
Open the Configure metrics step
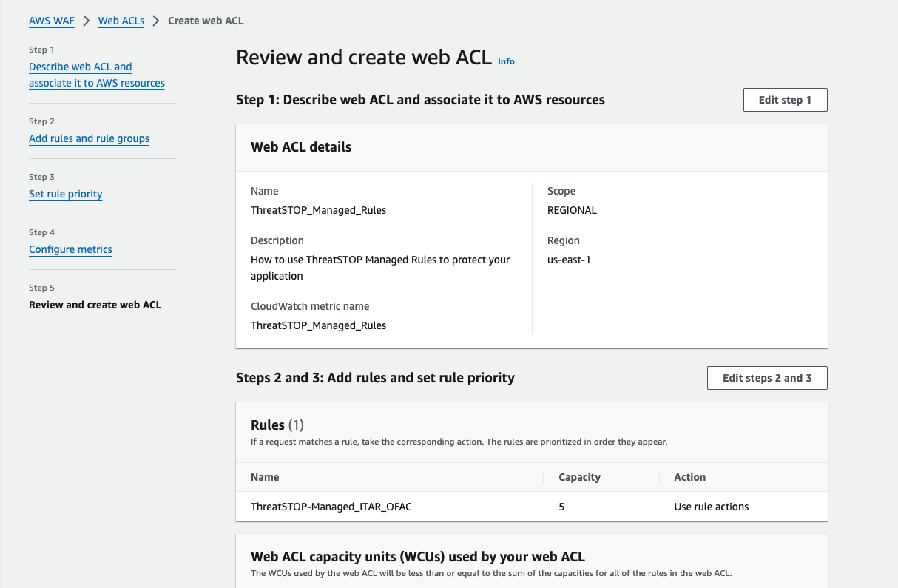pos(70,249)
